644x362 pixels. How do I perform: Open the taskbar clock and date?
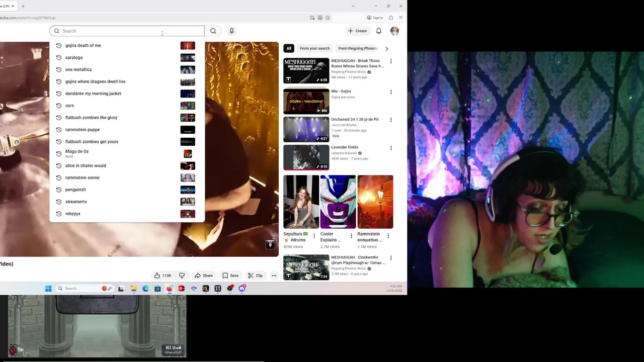[x=395, y=289]
